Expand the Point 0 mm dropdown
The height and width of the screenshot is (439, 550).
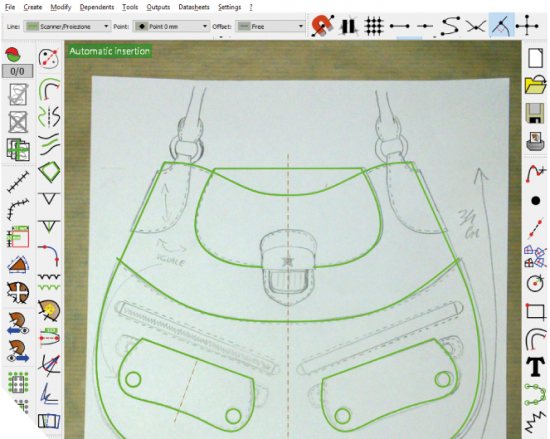[x=171, y=26]
